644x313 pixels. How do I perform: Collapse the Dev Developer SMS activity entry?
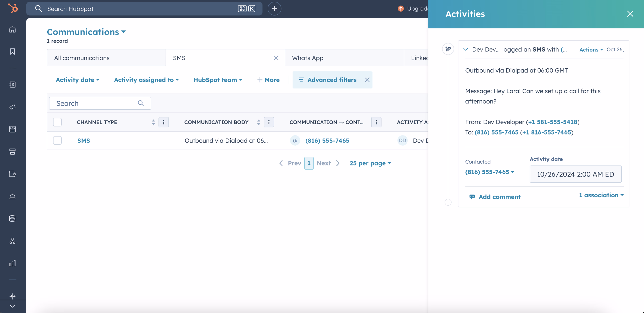(x=466, y=49)
